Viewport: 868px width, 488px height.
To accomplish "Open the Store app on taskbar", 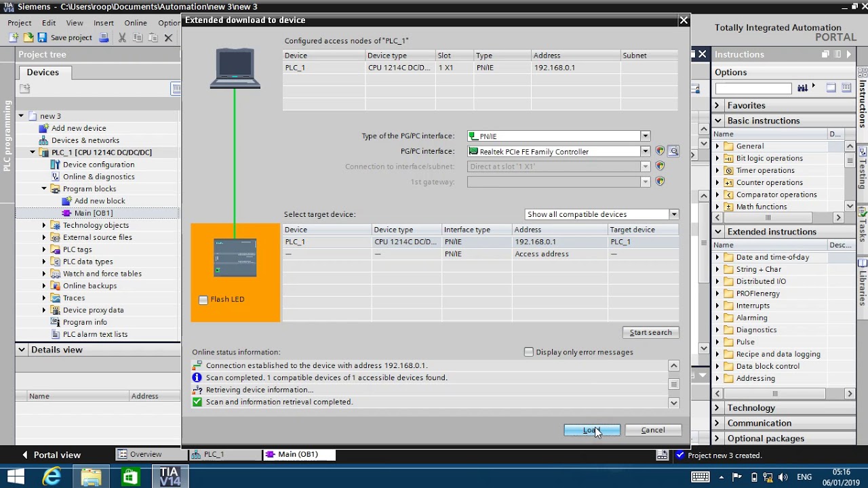I will (130, 477).
